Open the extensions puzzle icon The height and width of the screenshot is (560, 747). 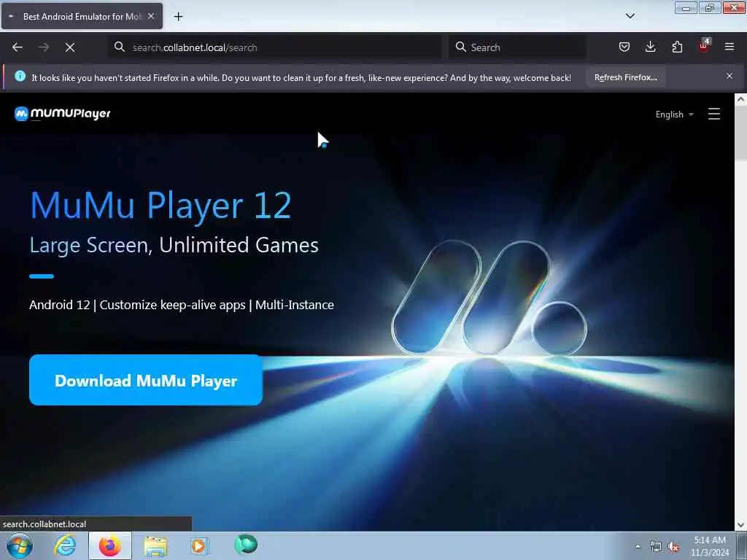click(677, 47)
